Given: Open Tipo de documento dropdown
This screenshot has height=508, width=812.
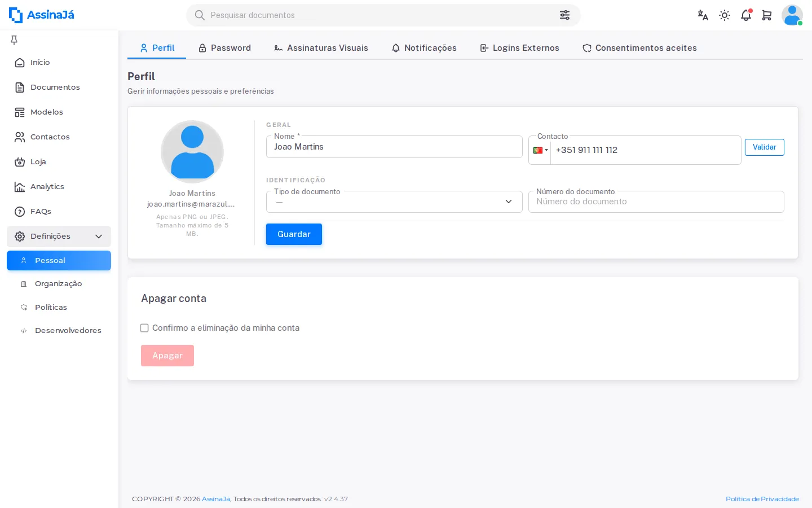Looking at the screenshot, I should (394, 202).
